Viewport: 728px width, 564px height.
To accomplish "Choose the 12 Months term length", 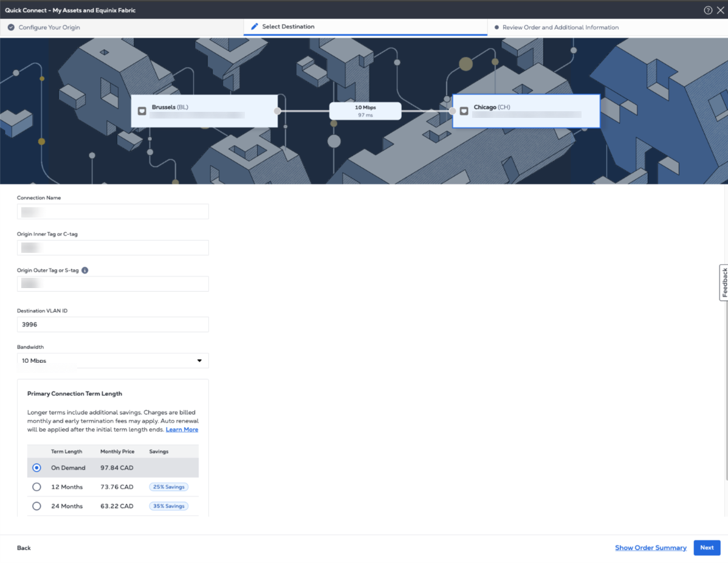I will tap(36, 487).
